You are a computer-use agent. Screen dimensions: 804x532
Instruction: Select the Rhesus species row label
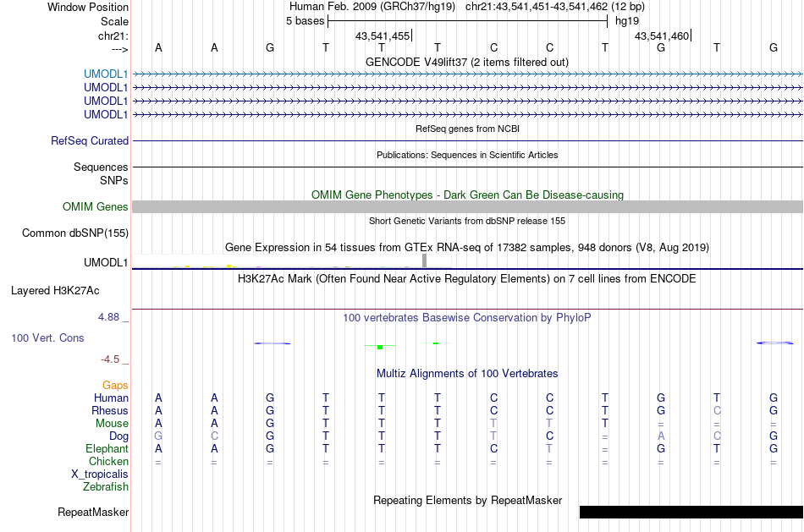click(110, 411)
